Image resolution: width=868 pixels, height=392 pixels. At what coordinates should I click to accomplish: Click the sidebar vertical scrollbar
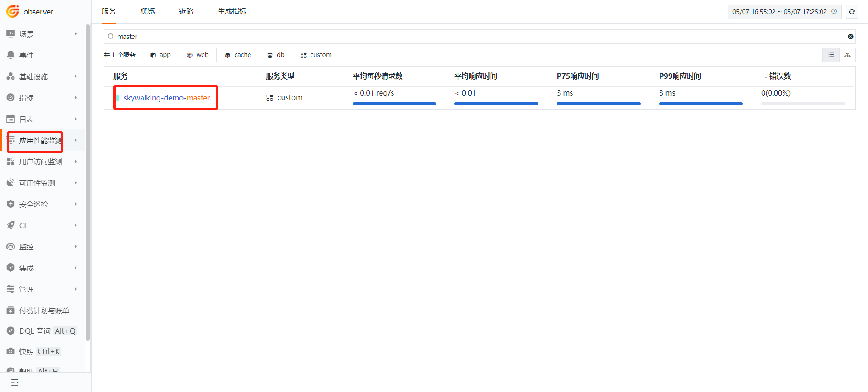[x=88, y=182]
